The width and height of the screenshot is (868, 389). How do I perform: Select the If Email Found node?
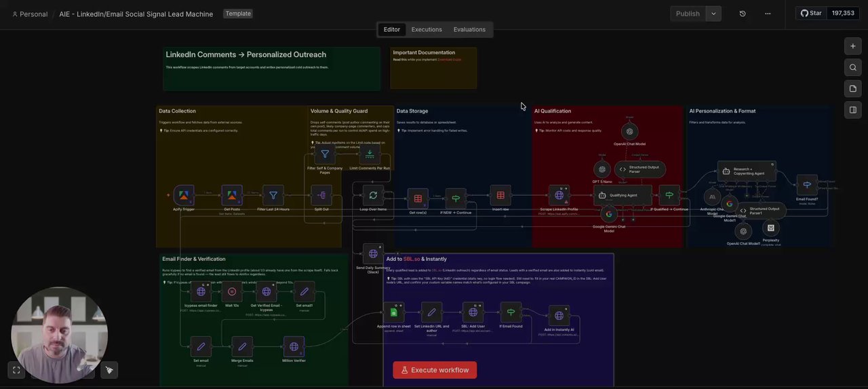click(x=511, y=312)
